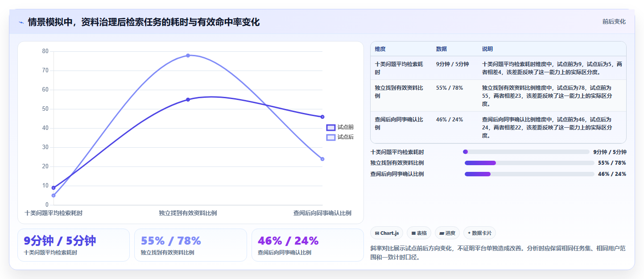The height and width of the screenshot is (279, 644).
Task: Click the 试点前 legend color box
Action: pos(330,127)
